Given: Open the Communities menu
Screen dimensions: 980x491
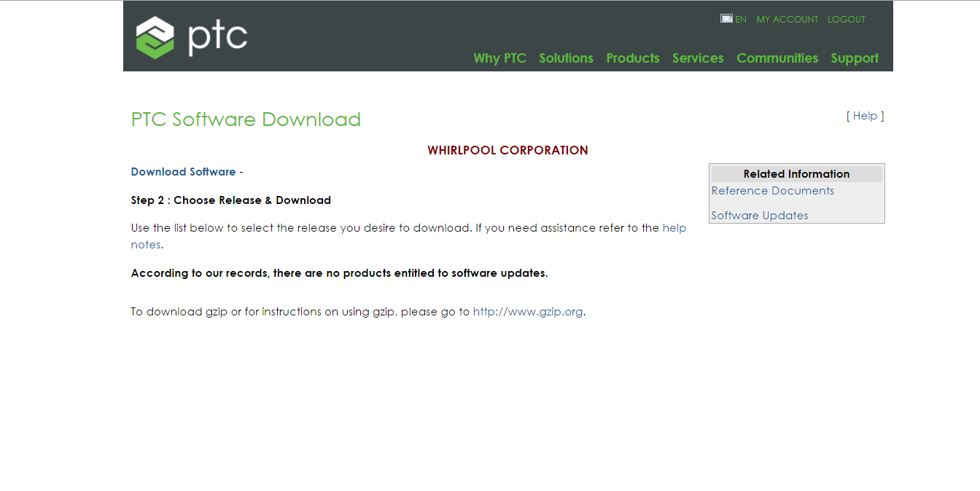Looking at the screenshot, I should [777, 58].
